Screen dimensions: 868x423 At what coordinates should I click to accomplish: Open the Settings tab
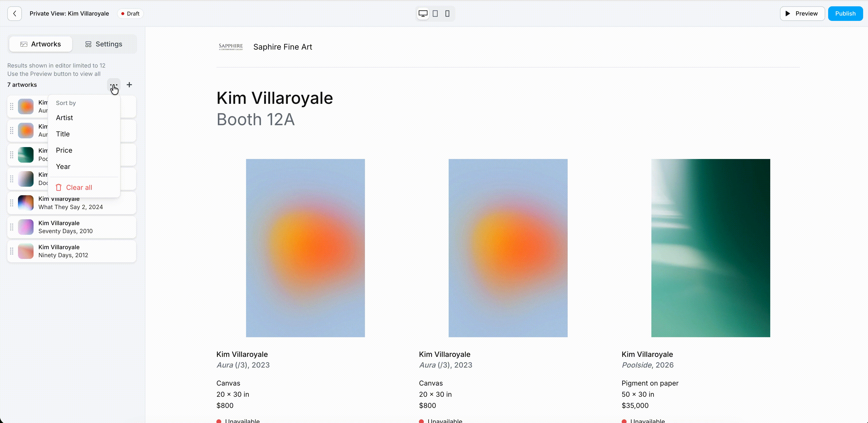click(x=104, y=44)
